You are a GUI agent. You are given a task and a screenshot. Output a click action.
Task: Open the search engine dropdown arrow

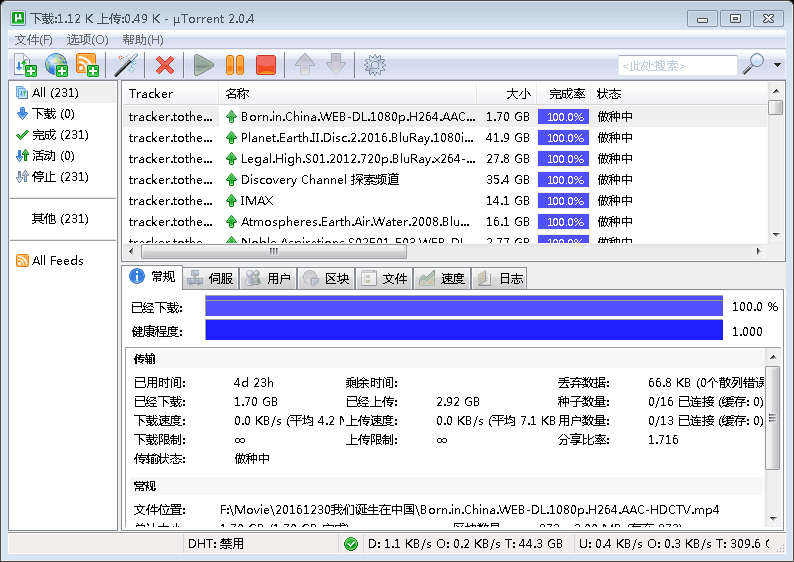pyautogui.click(x=777, y=65)
